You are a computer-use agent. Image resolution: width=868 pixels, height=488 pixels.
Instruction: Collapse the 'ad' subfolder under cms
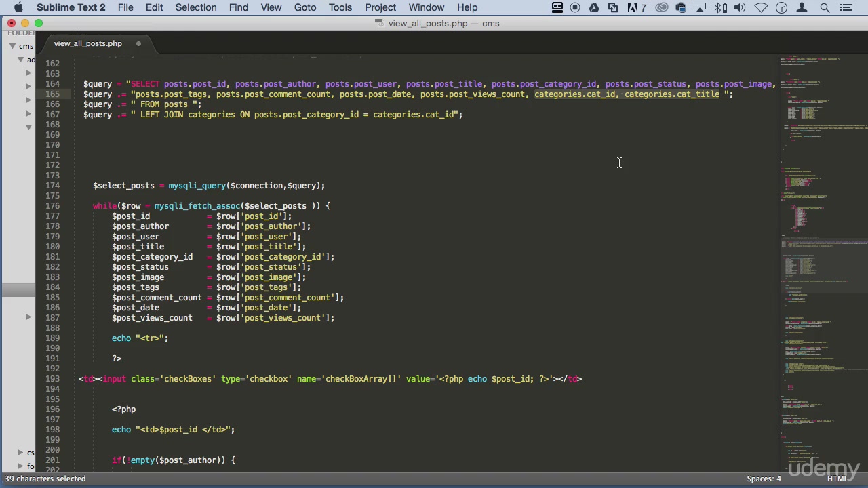click(21, 60)
